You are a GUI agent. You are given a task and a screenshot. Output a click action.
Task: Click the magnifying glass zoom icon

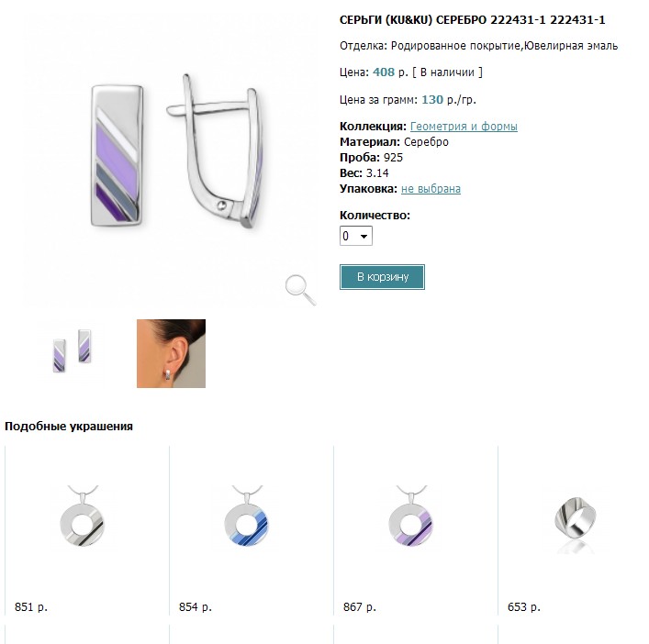[x=300, y=290]
